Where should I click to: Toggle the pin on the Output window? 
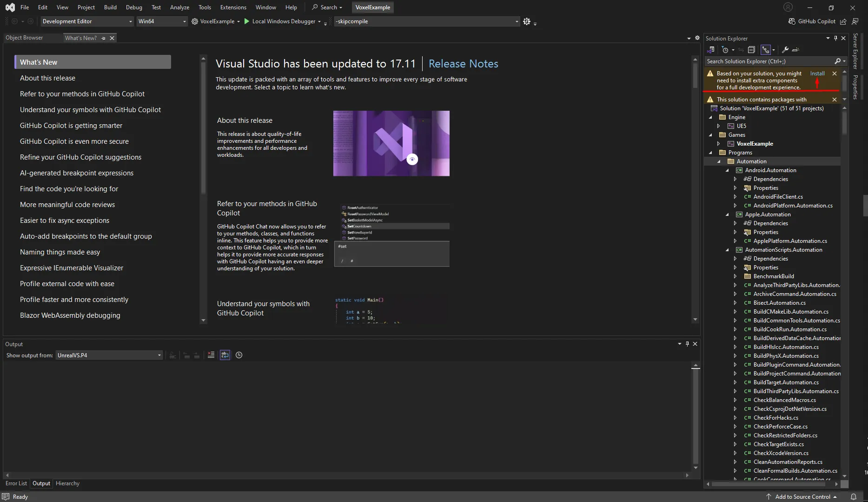(x=687, y=344)
